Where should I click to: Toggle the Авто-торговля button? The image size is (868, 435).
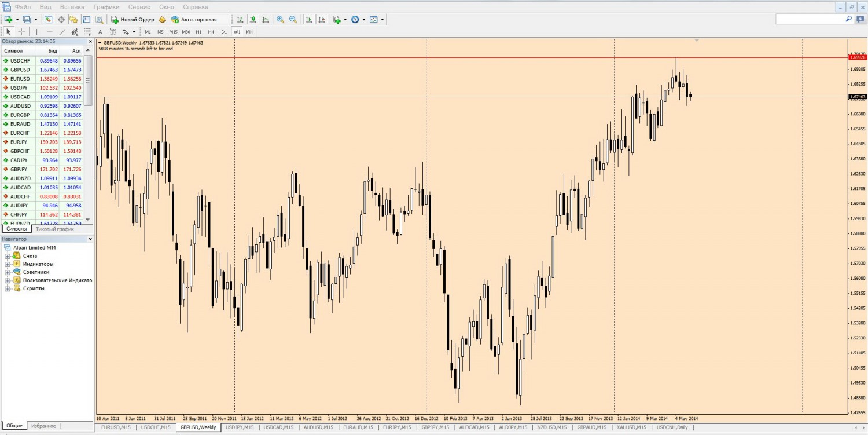(x=199, y=19)
